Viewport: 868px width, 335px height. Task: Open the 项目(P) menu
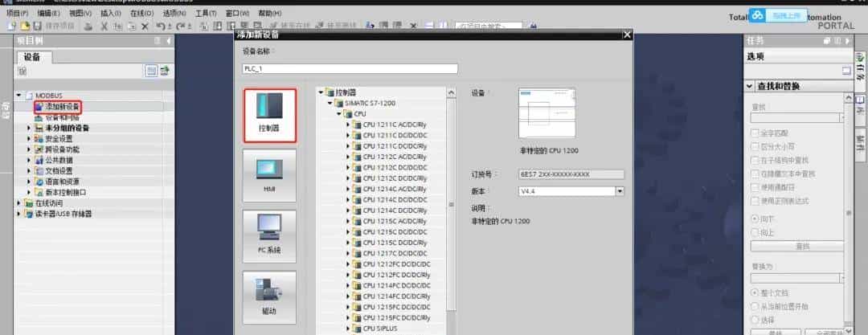tap(17, 13)
